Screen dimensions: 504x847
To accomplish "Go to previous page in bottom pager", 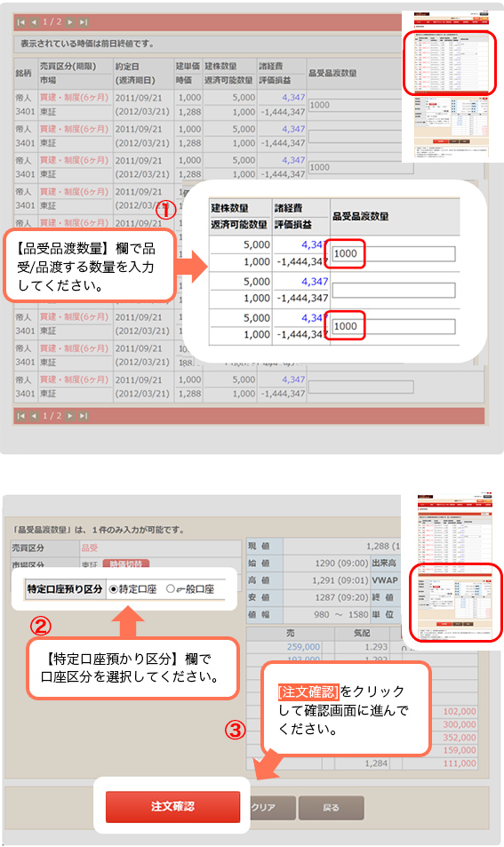I will [34, 416].
